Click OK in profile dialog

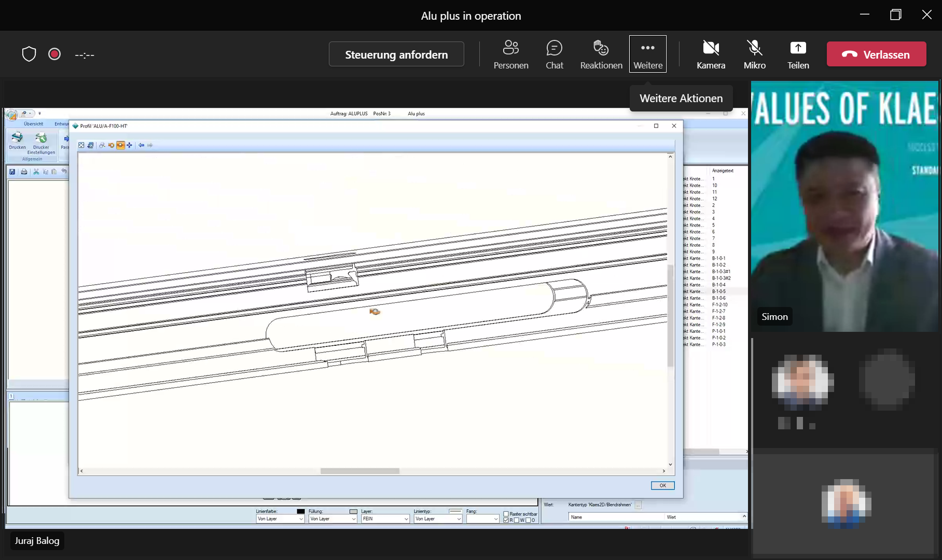(x=662, y=485)
